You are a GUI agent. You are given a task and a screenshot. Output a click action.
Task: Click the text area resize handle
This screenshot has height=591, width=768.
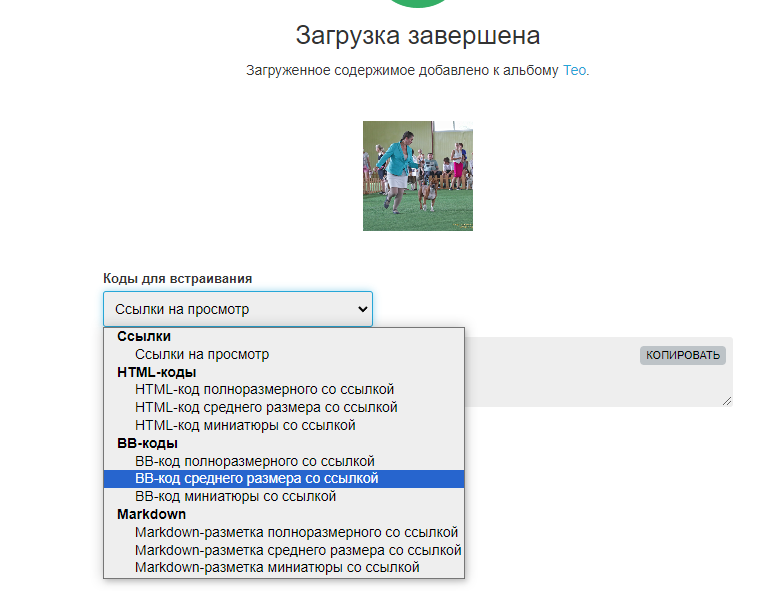tap(727, 401)
